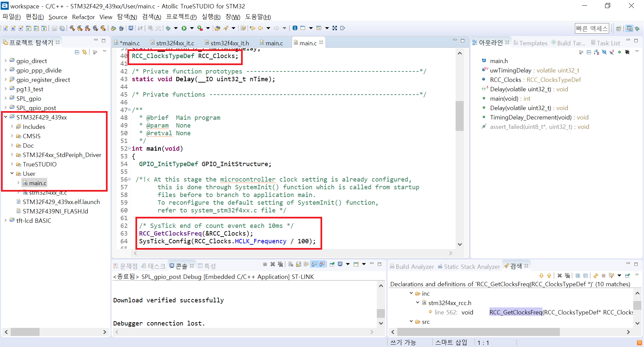
Task: Click Remove Selected Matches X in Search panel
Action: pos(560,276)
